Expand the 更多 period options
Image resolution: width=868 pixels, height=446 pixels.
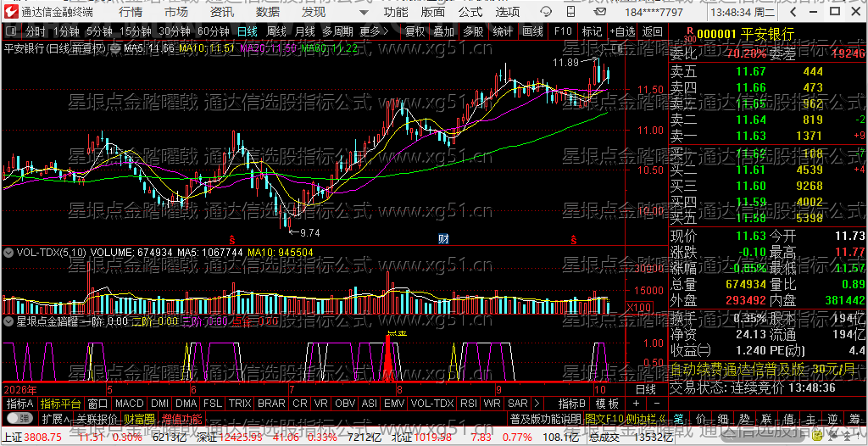[x=374, y=31]
